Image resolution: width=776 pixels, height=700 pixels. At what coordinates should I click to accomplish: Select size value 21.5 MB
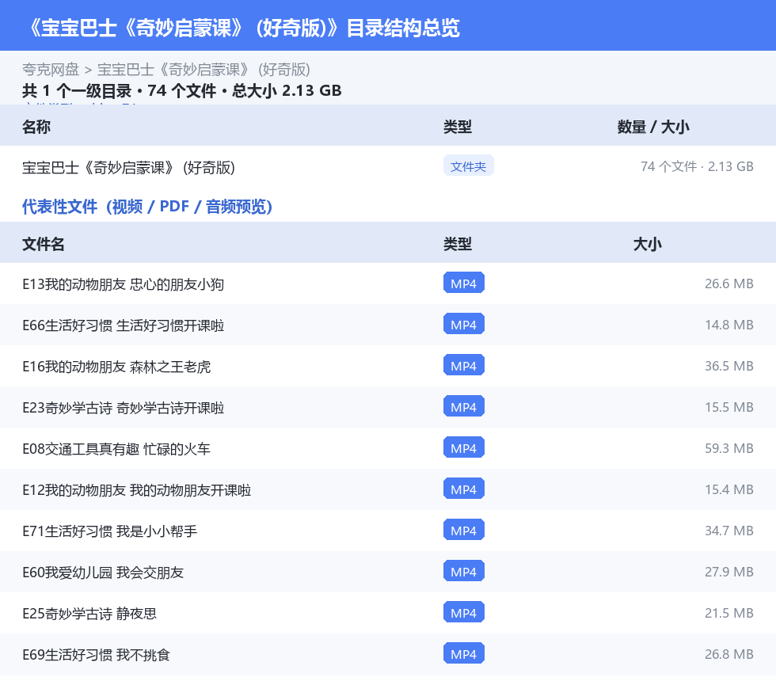[x=729, y=612]
